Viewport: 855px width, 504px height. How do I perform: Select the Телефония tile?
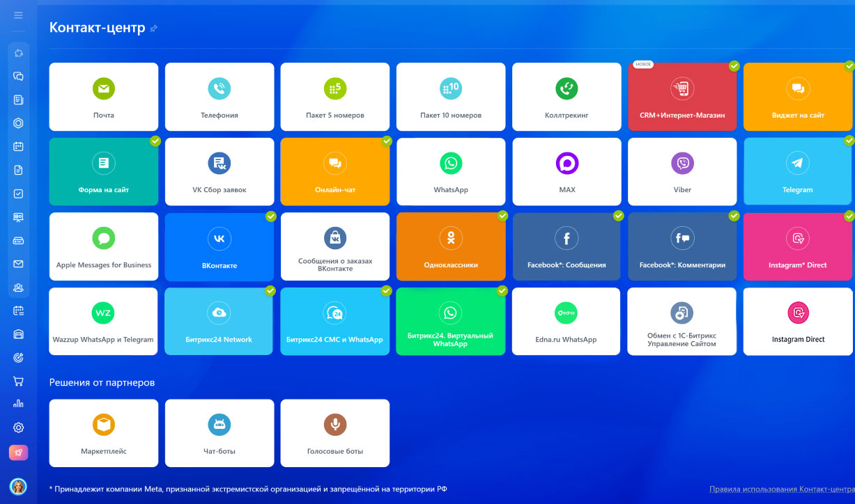click(219, 97)
